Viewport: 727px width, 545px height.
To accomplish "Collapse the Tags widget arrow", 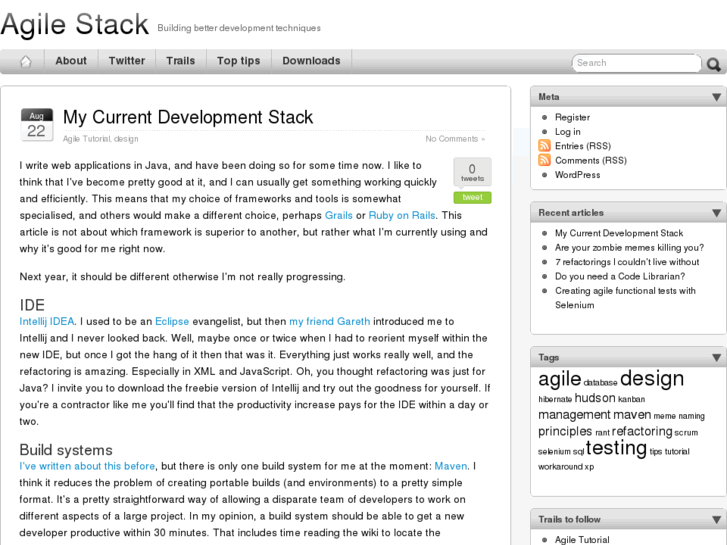I will (x=716, y=358).
